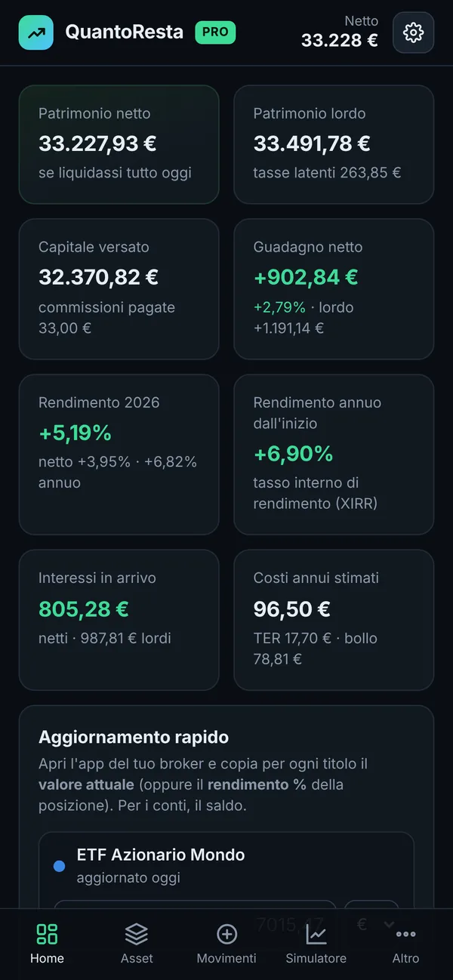Open the Costi annui stimati card

(334, 620)
